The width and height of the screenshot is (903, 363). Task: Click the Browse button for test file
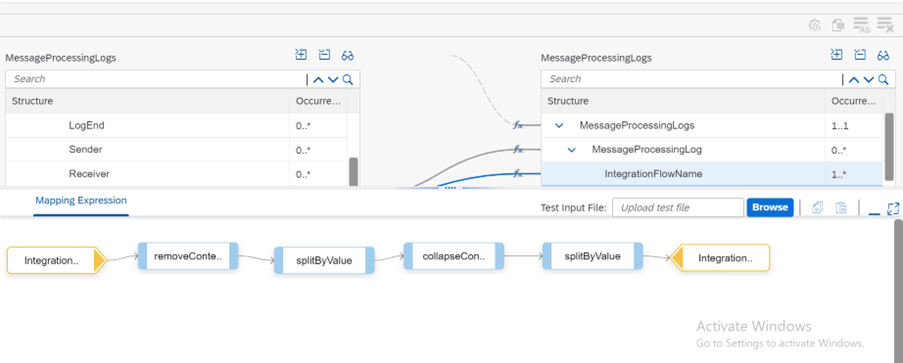point(770,207)
